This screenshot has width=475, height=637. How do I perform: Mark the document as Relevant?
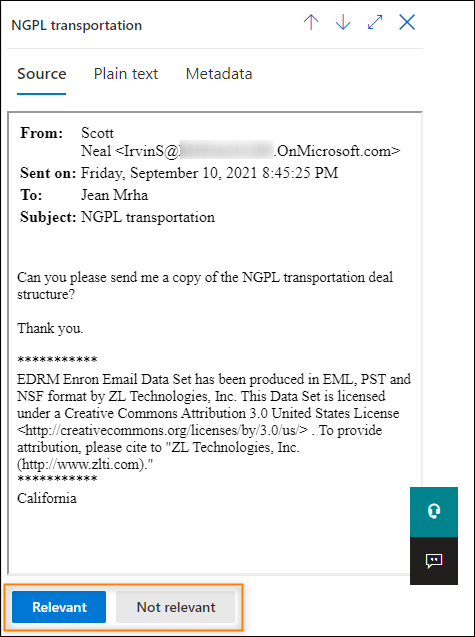pos(59,607)
